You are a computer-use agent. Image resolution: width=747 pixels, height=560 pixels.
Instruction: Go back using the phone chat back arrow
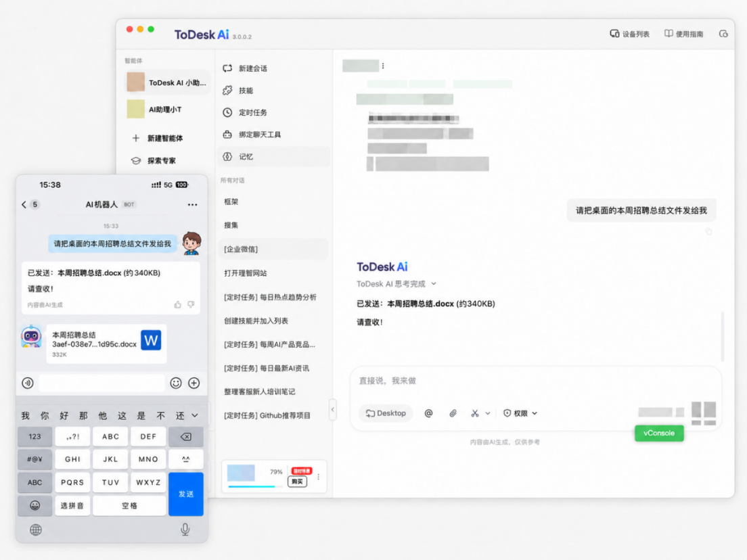pyautogui.click(x=24, y=205)
